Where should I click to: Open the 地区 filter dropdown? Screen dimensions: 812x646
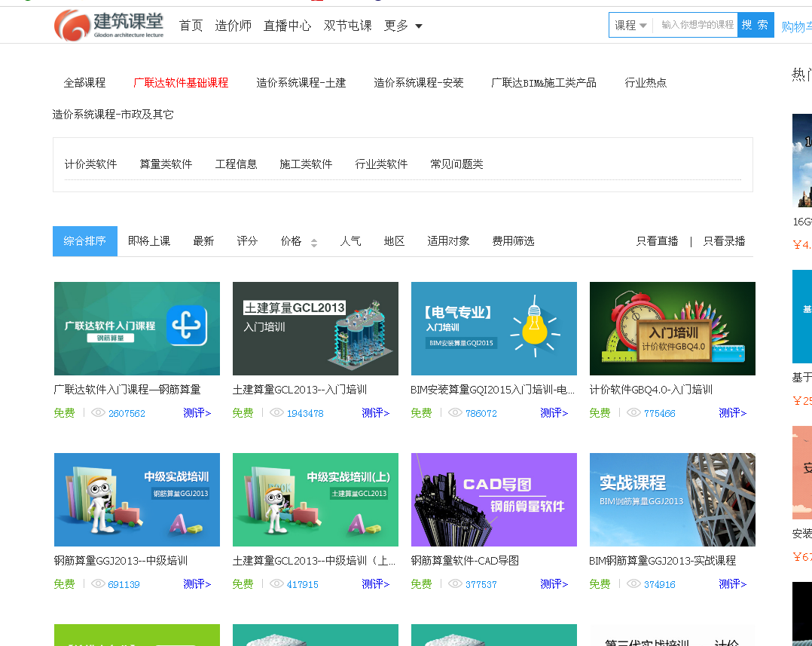394,241
